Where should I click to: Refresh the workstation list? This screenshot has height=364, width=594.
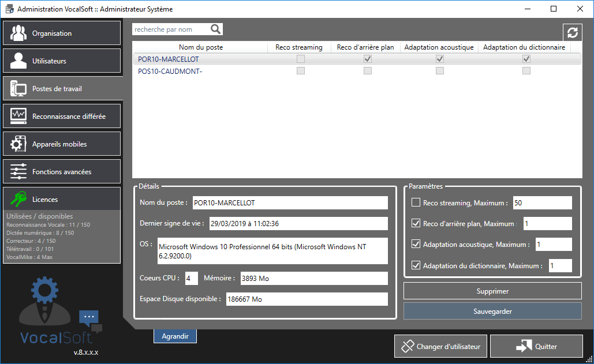click(x=573, y=32)
